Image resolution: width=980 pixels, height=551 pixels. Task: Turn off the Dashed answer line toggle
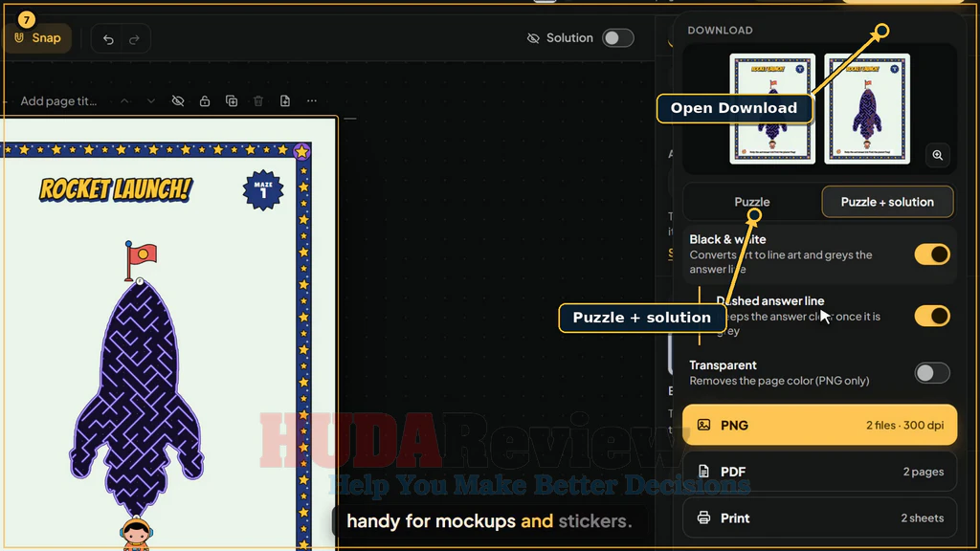(x=932, y=316)
